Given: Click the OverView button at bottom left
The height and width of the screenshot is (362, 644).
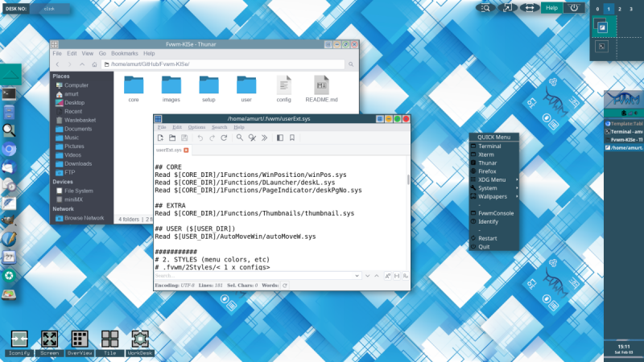Looking at the screenshot, I should [x=80, y=343].
